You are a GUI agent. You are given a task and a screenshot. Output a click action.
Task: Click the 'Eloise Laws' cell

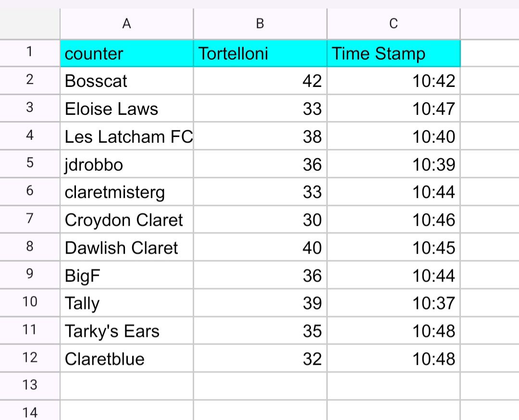tap(126, 109)
